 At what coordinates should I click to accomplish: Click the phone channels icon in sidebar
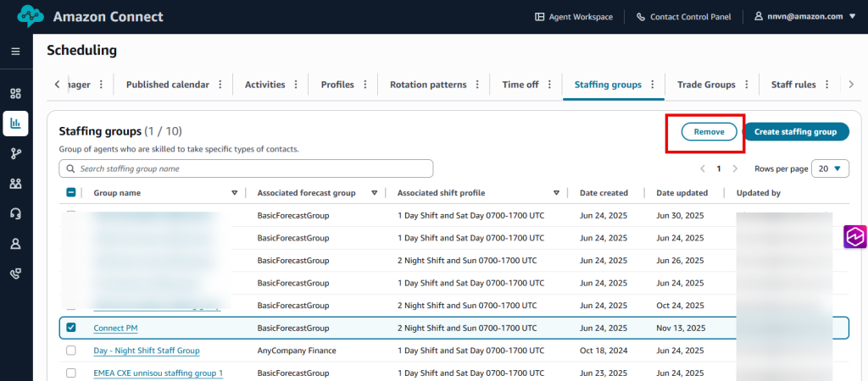[x=15, y=273]
